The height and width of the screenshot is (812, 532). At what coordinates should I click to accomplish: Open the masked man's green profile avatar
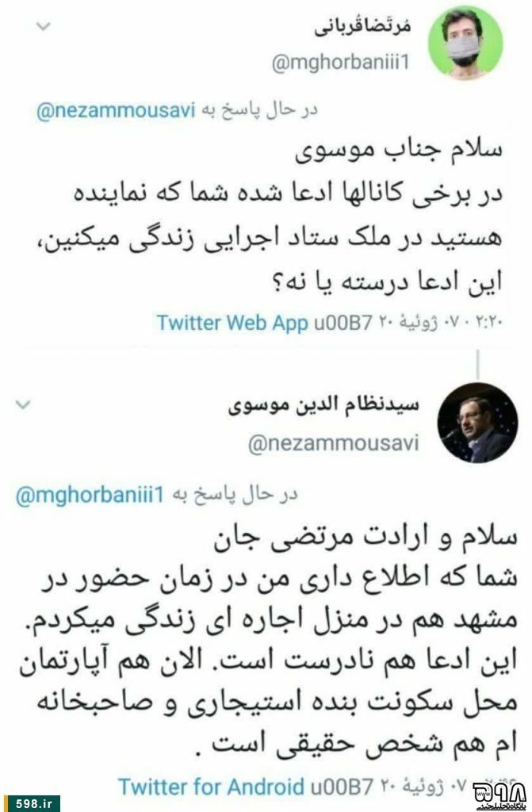tap(465, 43)
